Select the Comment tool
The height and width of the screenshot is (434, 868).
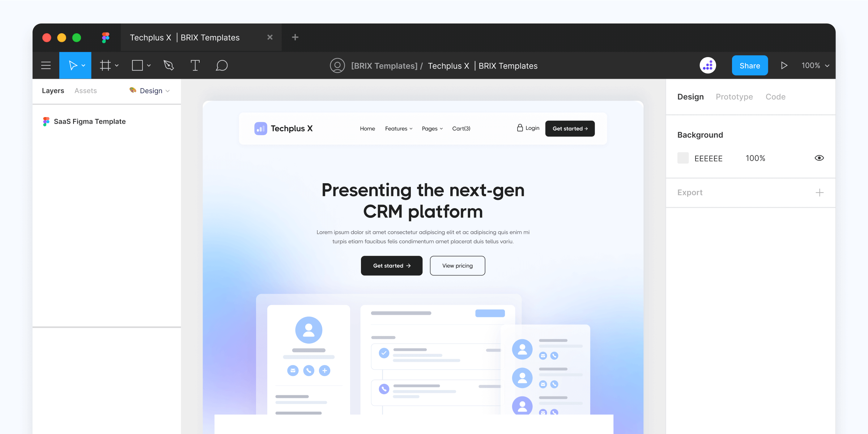click(x=221, y=65)
